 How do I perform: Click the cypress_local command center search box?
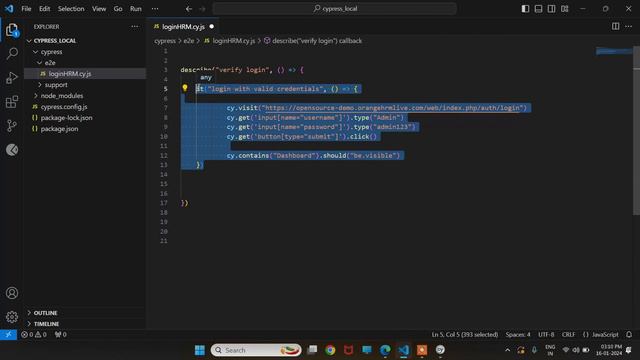coord(335,9)
